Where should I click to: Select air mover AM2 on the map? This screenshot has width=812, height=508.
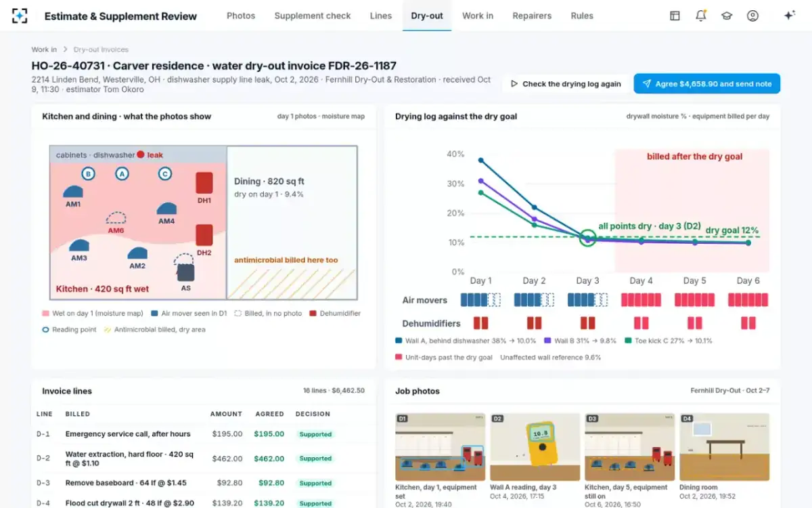click(138, 254)
